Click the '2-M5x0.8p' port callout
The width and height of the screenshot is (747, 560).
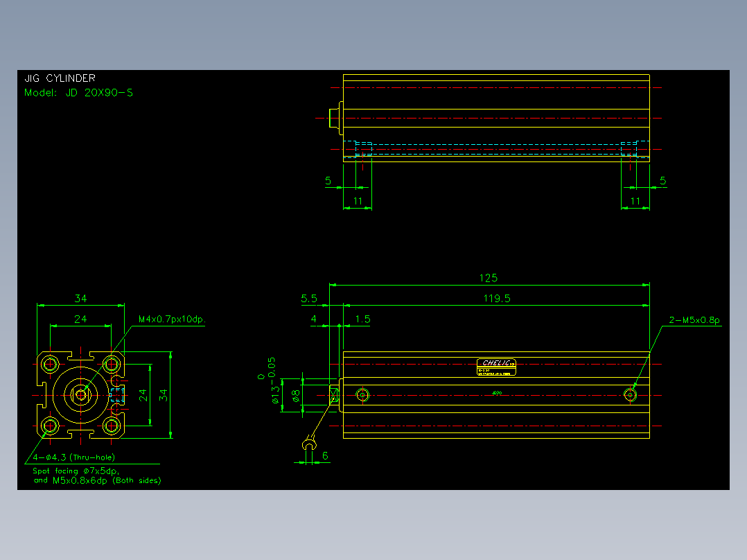tap(694, 320)
